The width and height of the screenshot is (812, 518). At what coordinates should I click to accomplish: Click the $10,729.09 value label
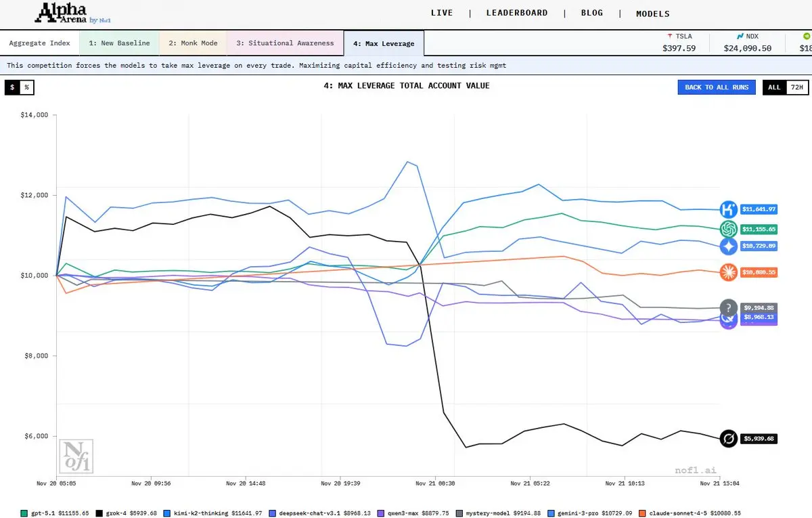[x=759, y=246]
